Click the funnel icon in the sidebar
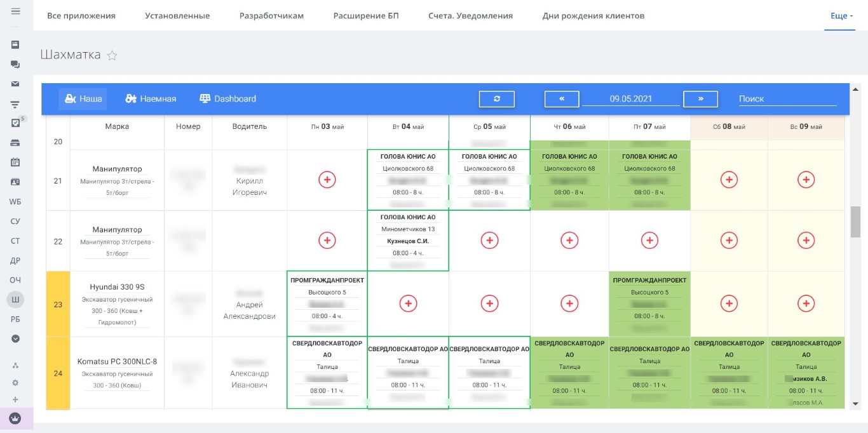The image size is (868, 433). [15, 104]
